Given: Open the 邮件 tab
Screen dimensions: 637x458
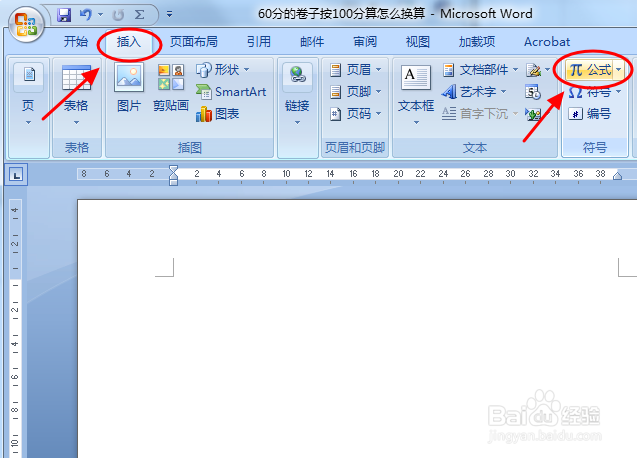Looking at the screenshot, I should click(x=312, y=41).
